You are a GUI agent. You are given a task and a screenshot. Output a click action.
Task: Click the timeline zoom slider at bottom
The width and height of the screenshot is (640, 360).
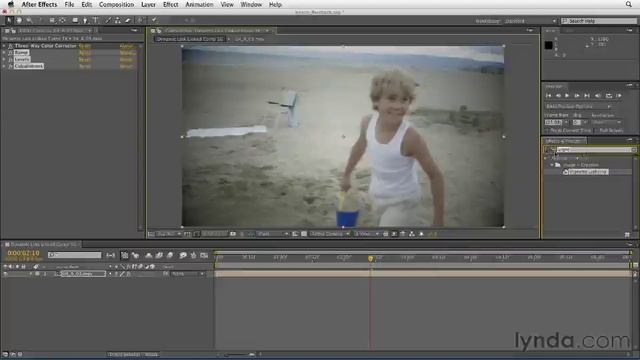(x=239, y=354)
